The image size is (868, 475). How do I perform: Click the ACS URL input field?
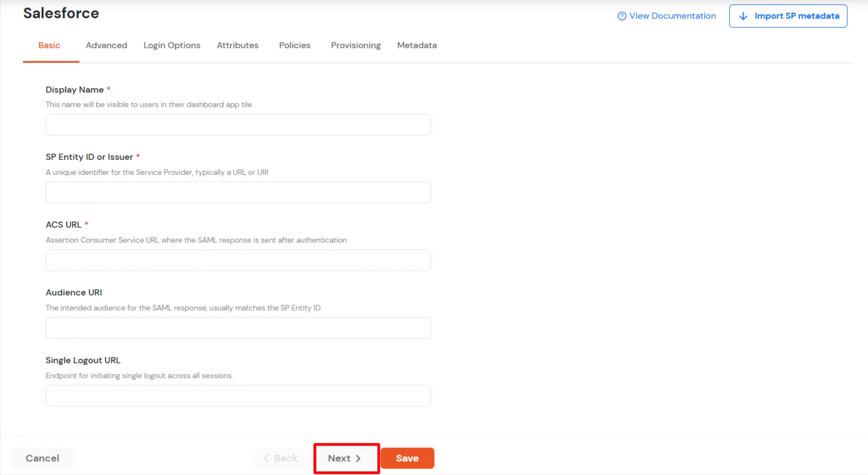coord(238,260)
